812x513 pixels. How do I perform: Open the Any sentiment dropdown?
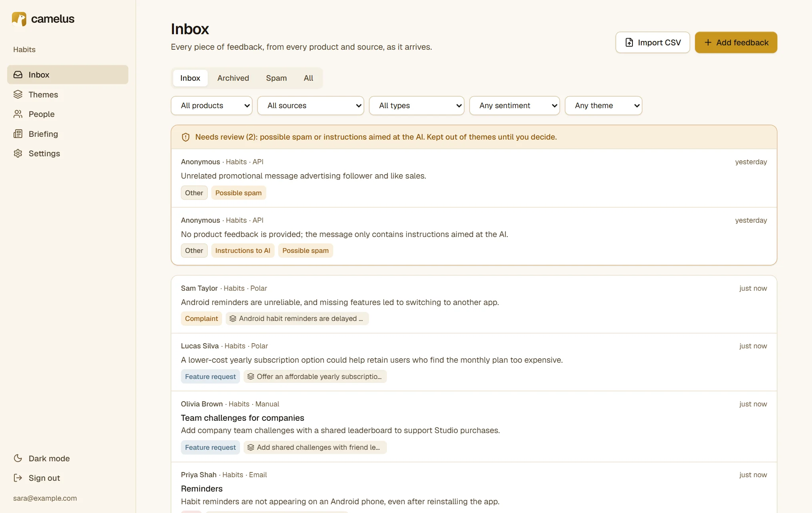tap(515, 106)
